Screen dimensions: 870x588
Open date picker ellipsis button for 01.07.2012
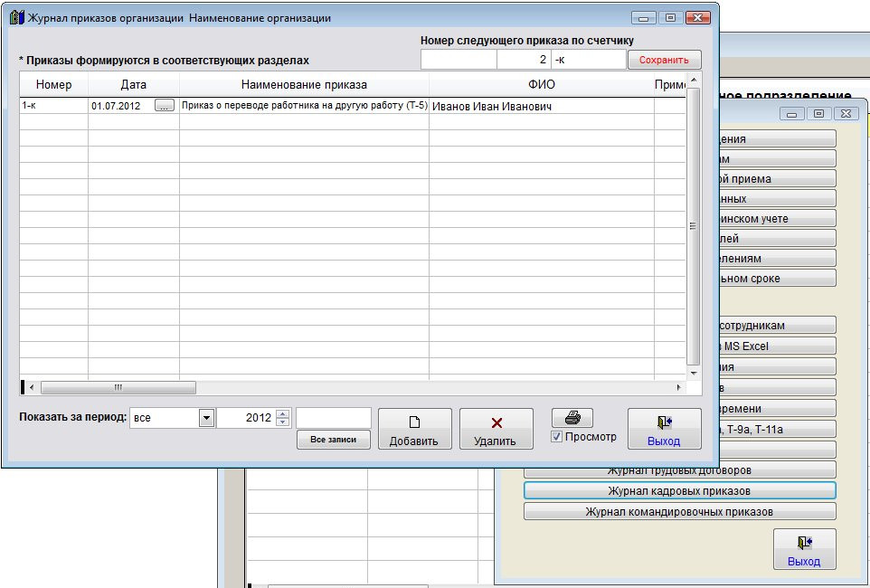(164, 106)
